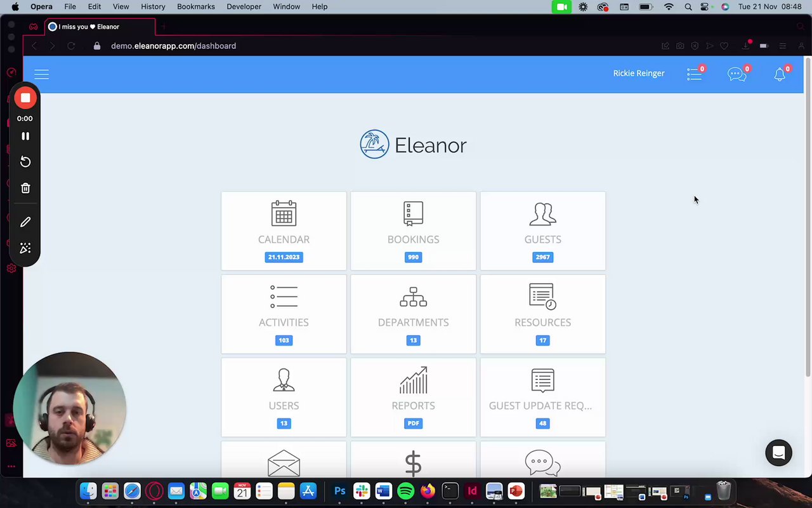The height and width of the screenshot is (508, 812).
Task: Click the Wi-Fi status icon
Action: click(669, 6)
